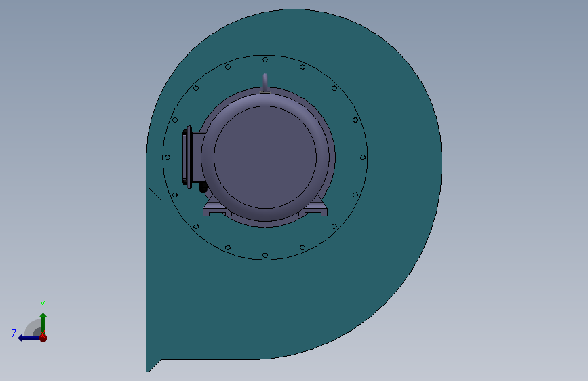Select the black cable gland under junction box

point(203,187)
